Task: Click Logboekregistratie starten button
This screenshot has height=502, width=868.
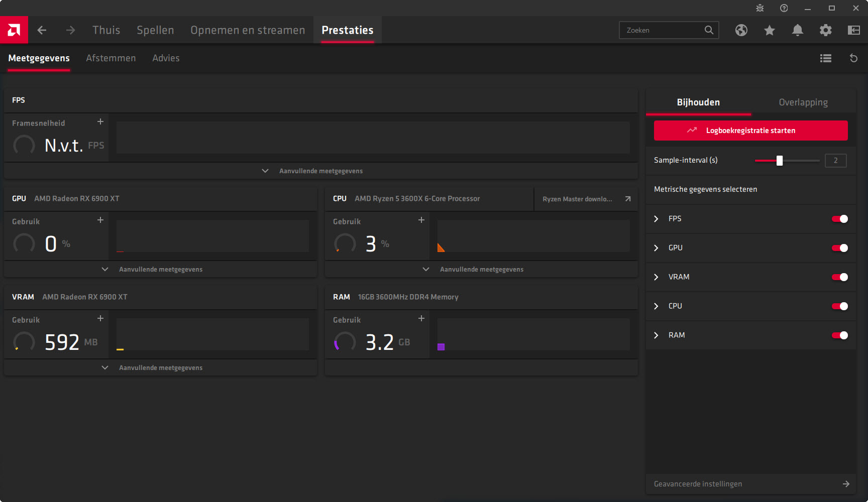Action: point(750,131)
